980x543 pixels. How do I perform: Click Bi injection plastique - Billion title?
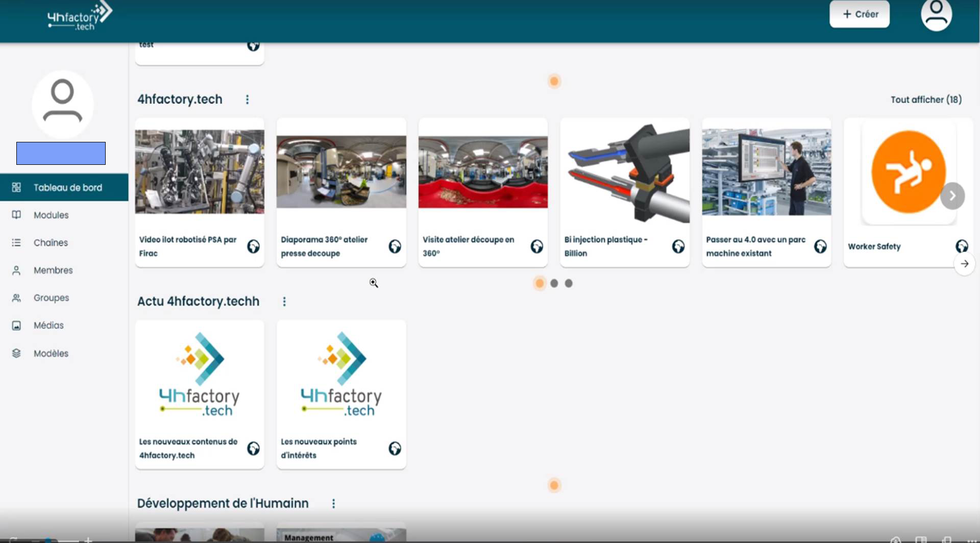click(606, 246)
